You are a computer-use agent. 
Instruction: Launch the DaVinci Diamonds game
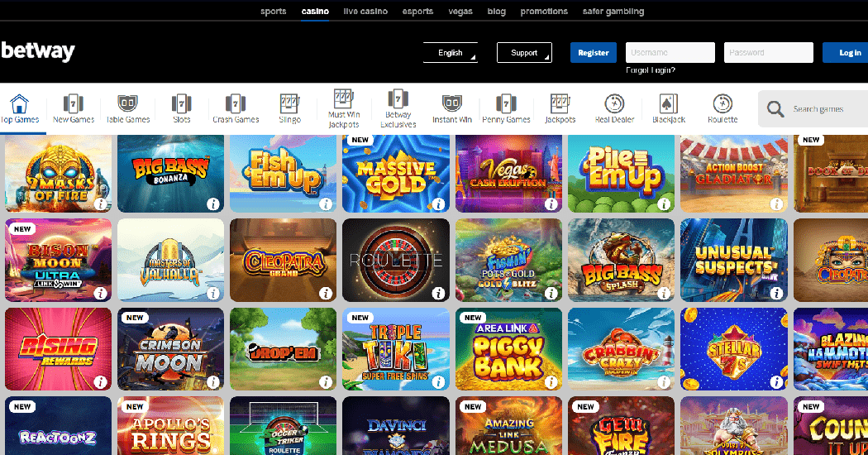click(396, 425)
